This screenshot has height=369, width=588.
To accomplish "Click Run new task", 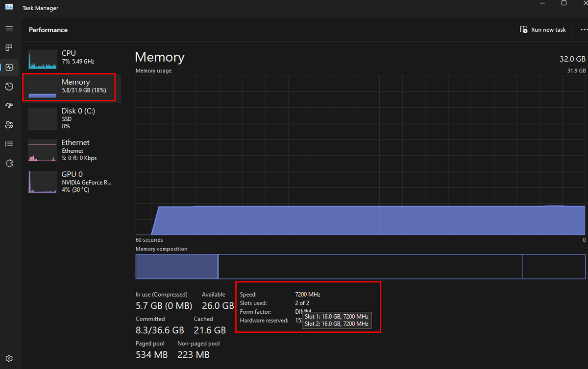I will click(x=542, y=29).
